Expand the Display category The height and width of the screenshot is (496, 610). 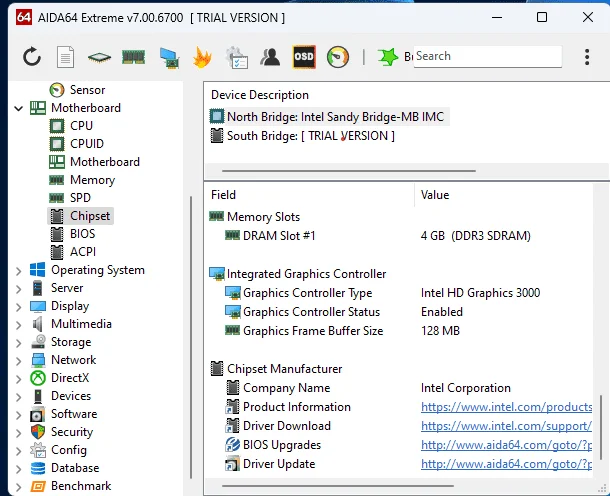point(18,307)
